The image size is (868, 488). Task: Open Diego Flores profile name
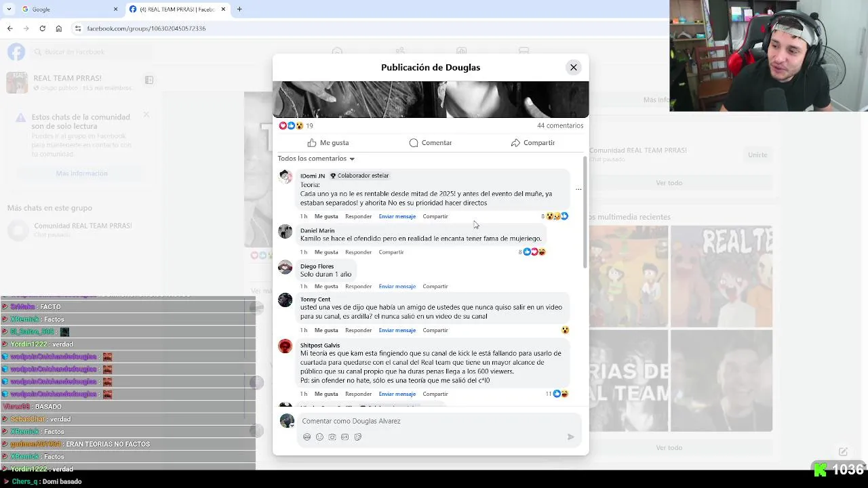pos(317,266)
